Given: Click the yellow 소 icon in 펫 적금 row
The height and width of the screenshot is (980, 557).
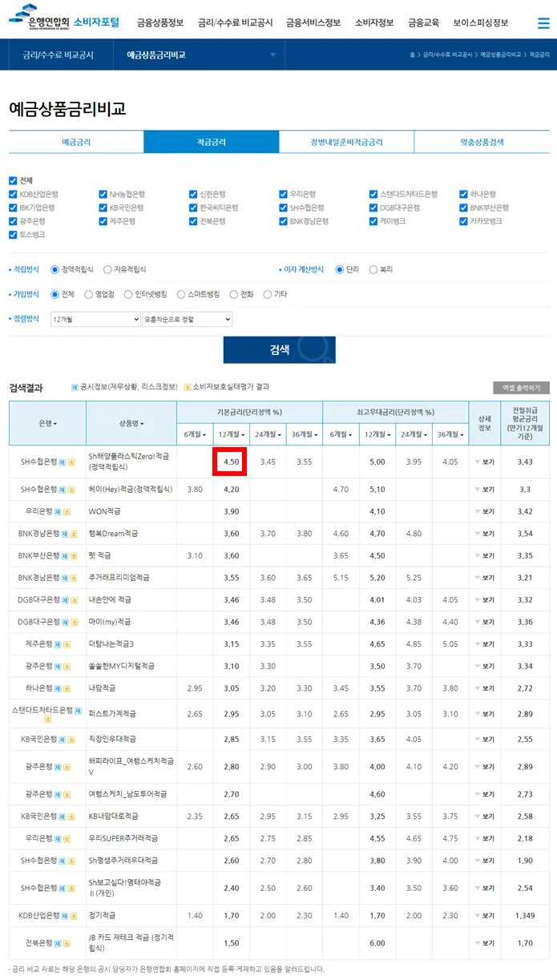Looking at the screenshot, I should point(74,555).
